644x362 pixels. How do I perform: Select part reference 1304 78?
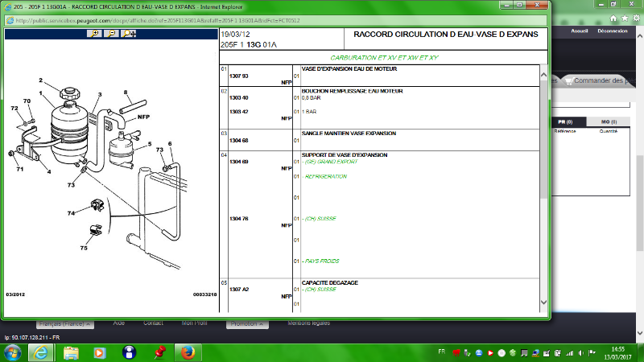[x=238, y=219]
